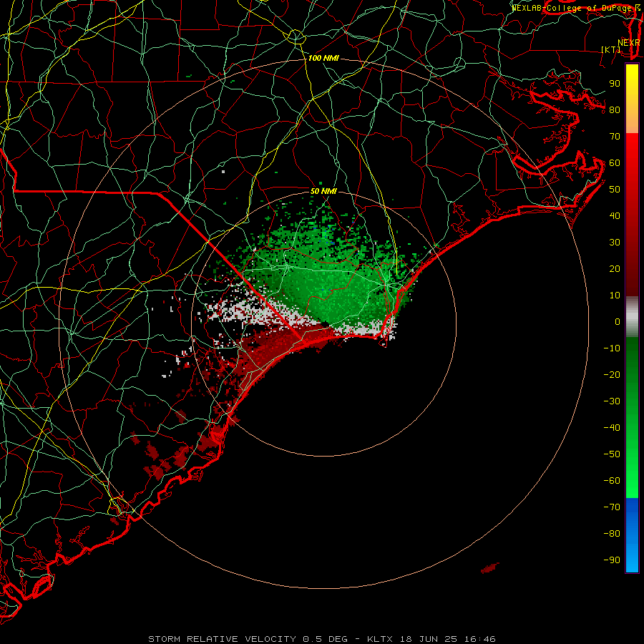Click the 60 value on velocity scale
This screenshot has width=644, height=644.
pos(615,163)
